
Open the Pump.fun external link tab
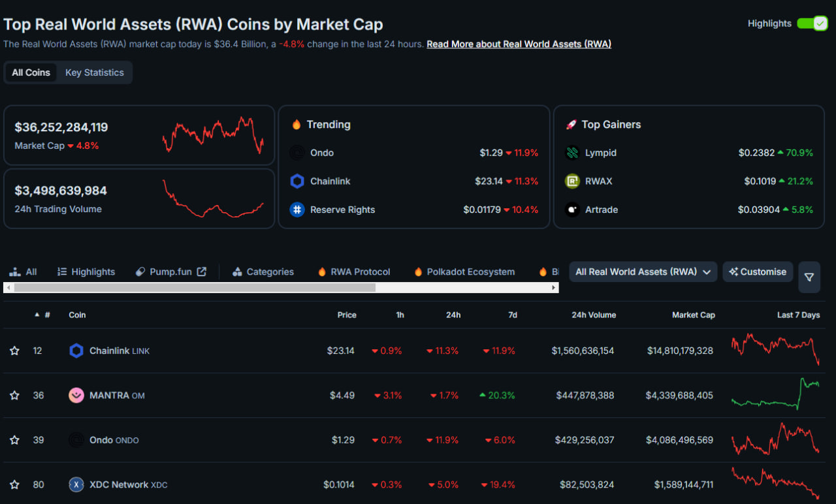[x=171, y=272]
